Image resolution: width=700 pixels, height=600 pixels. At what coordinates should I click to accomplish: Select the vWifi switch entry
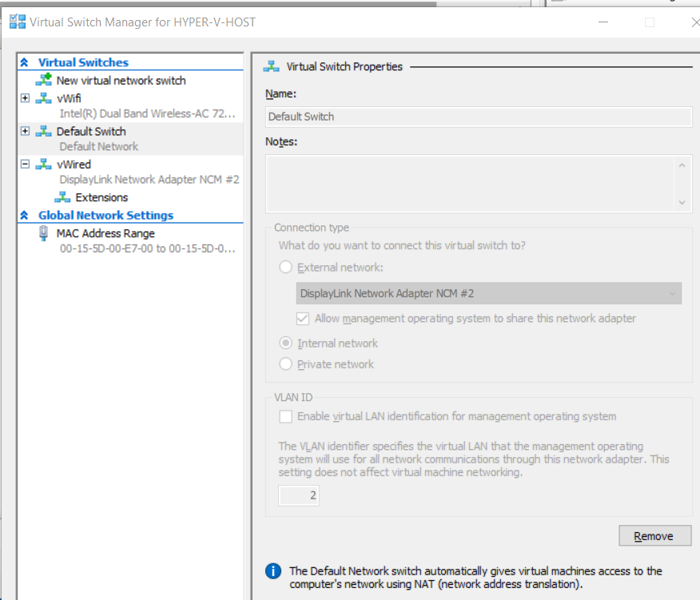[x=70, y=98]
